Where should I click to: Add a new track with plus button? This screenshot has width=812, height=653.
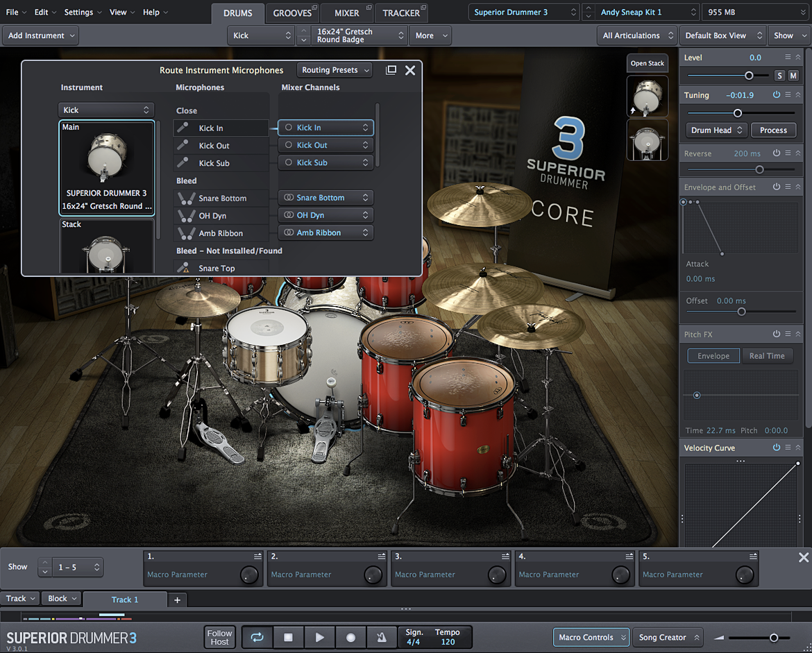point(177,600)
